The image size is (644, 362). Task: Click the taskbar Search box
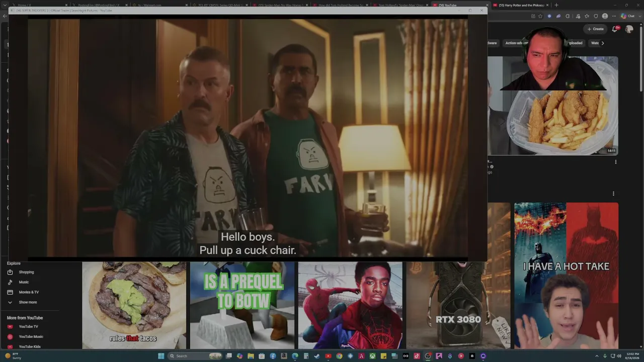coord(196,356)
